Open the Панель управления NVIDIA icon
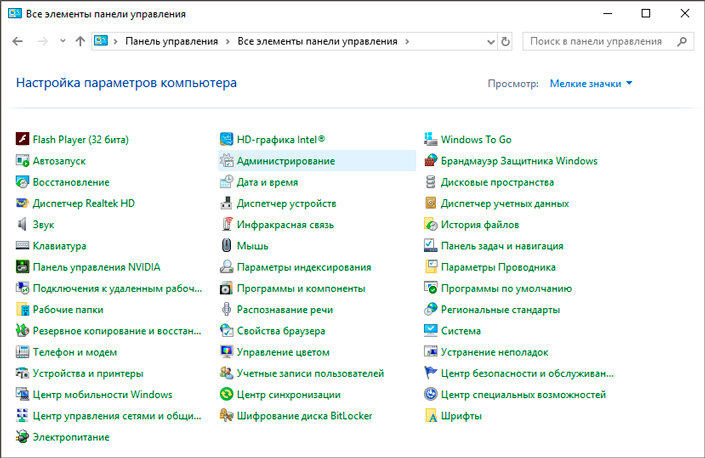The height and width of the screenshot is (458, 705). click(22, 267)
